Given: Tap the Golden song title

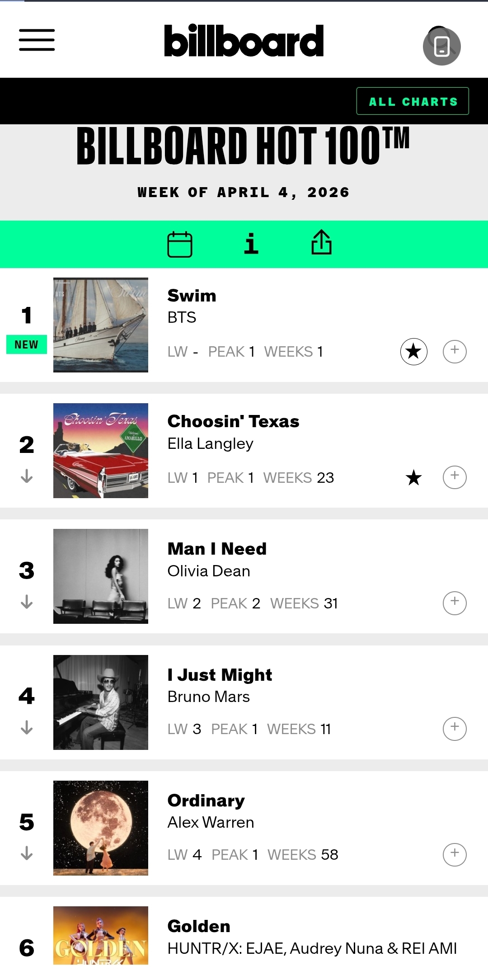Looking at the screenshot, I should tap(199, 926).
